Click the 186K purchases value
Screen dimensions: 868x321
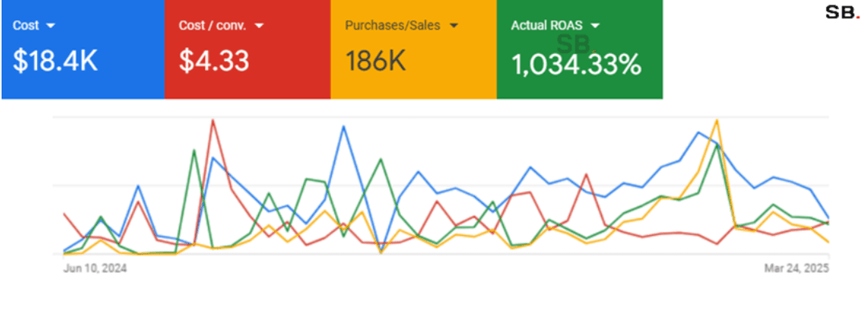coord(375,62)
